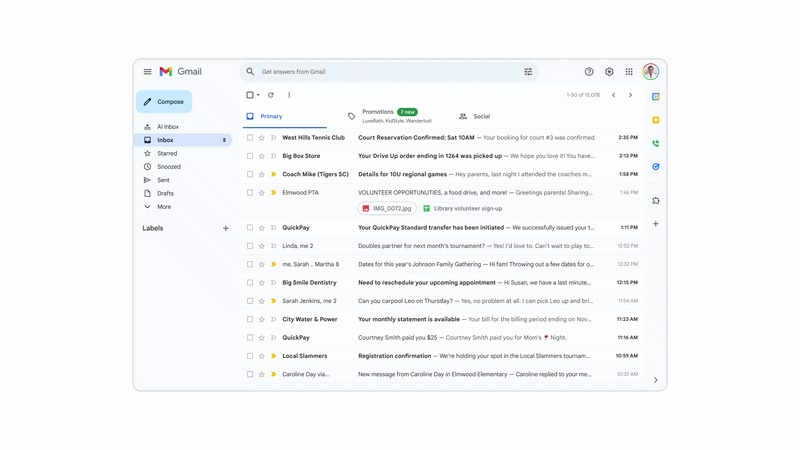The height and width of the screenshot is (450, 800).
Task: Open Court Reservation Confirmed email
Action: tap(442, 138)
